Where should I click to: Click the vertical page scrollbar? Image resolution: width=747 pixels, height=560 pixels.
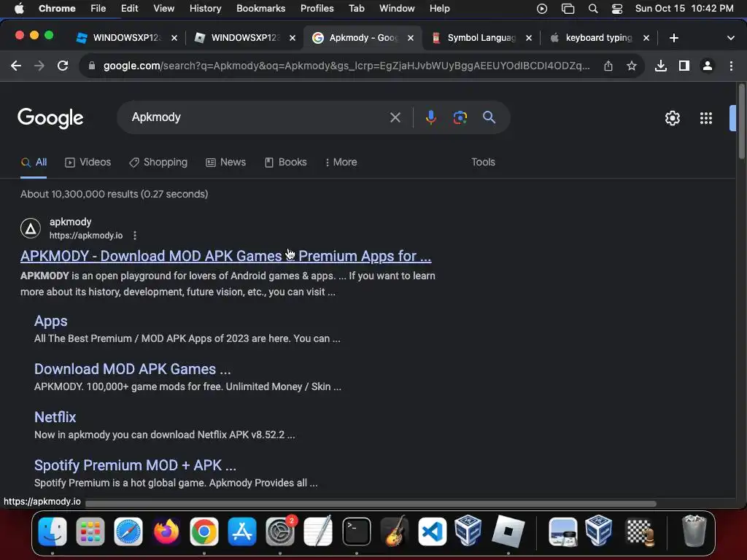741,122
